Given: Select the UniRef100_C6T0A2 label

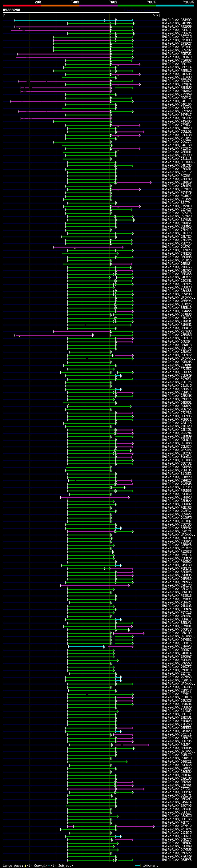Looking at the screenshot, I should click(x=177, y=47).
